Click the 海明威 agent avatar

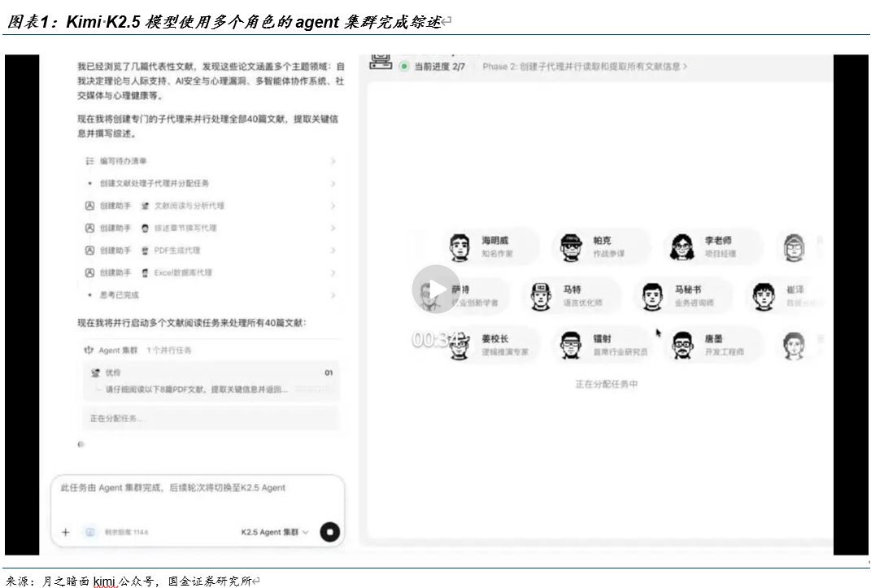[x=460, y=246]
